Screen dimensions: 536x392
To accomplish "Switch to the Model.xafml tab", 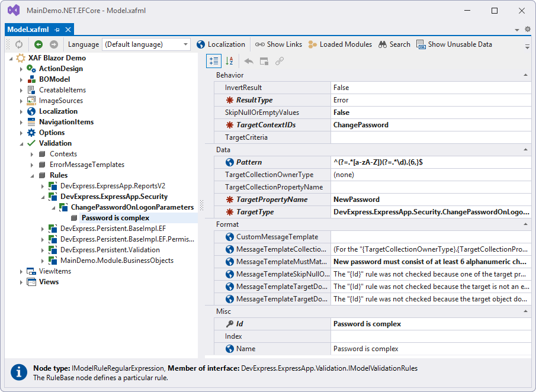I will [x=28, y=28].
